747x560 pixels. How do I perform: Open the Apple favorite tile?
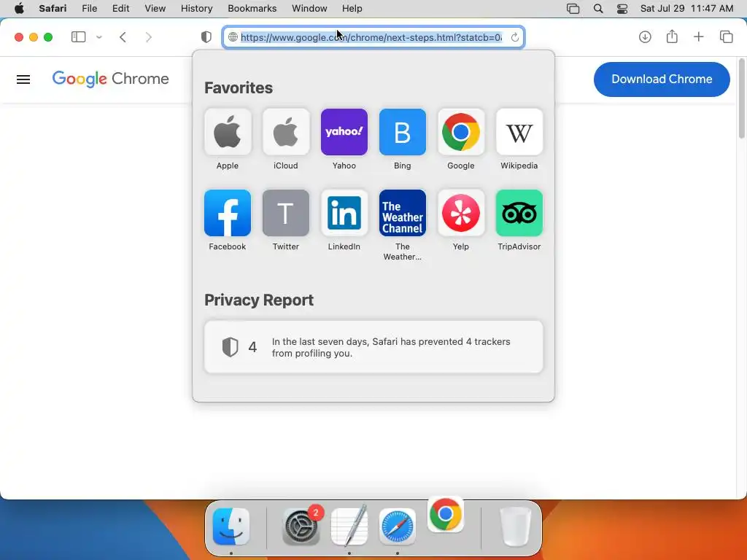[x=228, y=132]
